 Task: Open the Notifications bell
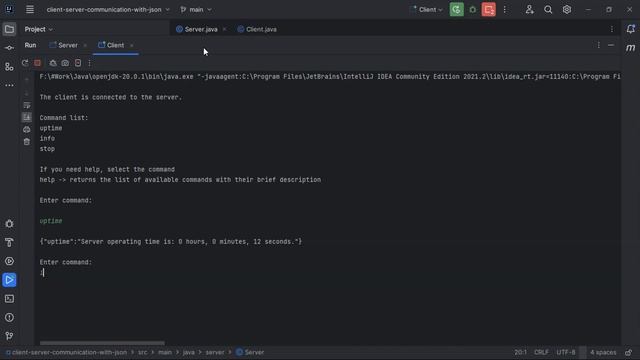pyautogui.click(x=631, y=29)
